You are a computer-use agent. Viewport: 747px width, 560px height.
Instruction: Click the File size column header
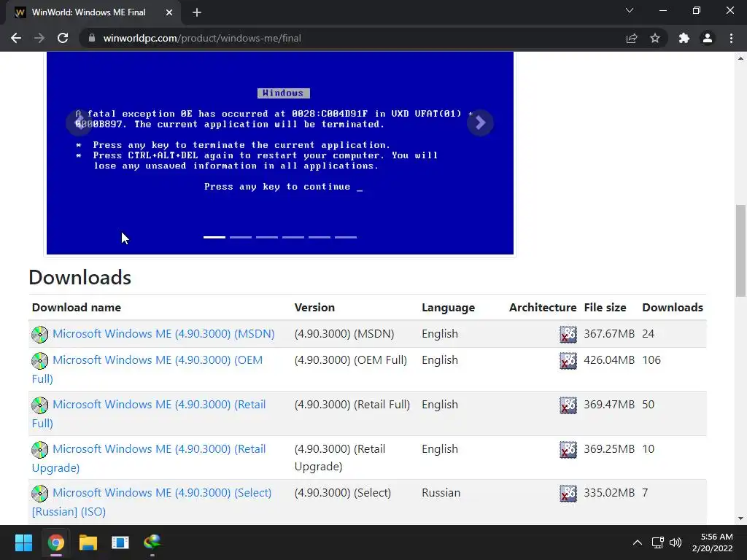coord(605,308)
